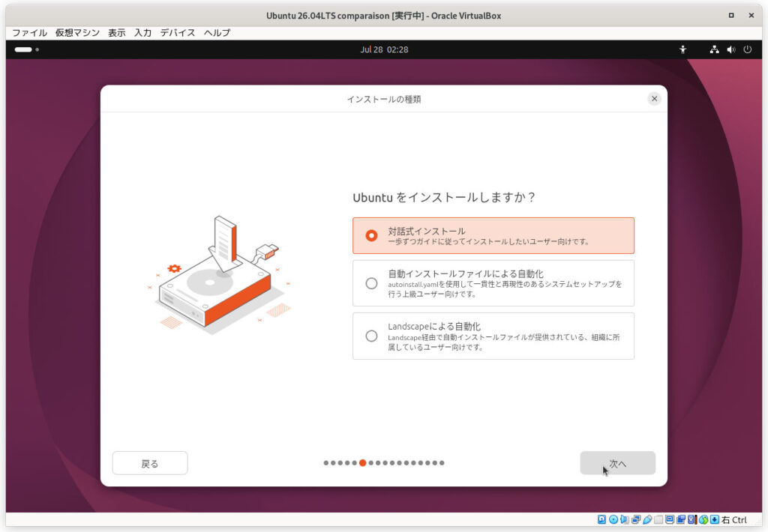Click the インストールの種類 dialog title
Image resolution: width=768 pixels, height=532 pixels.
coord(384,100)
